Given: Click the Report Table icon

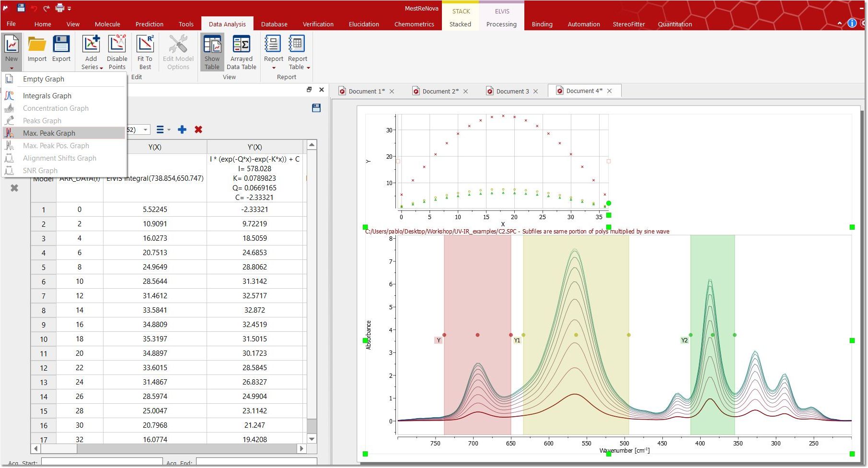Looking at the screenshot, I should 297,44.
